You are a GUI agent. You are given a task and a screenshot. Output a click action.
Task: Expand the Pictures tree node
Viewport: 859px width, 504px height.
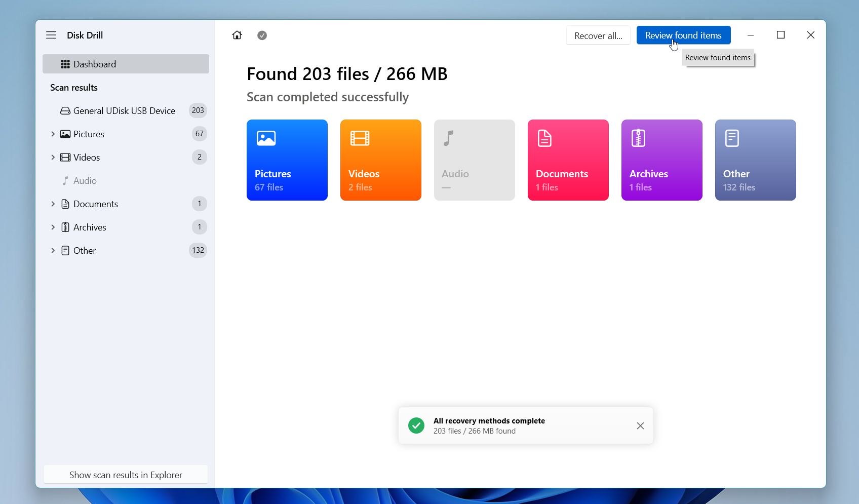[x=53, y=134]
